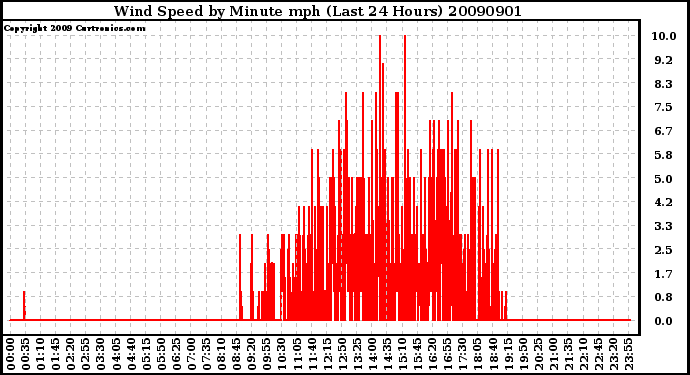This screenshot has width=690, height=375.
Task: Click the 14:35 time label
Action: 387,354
